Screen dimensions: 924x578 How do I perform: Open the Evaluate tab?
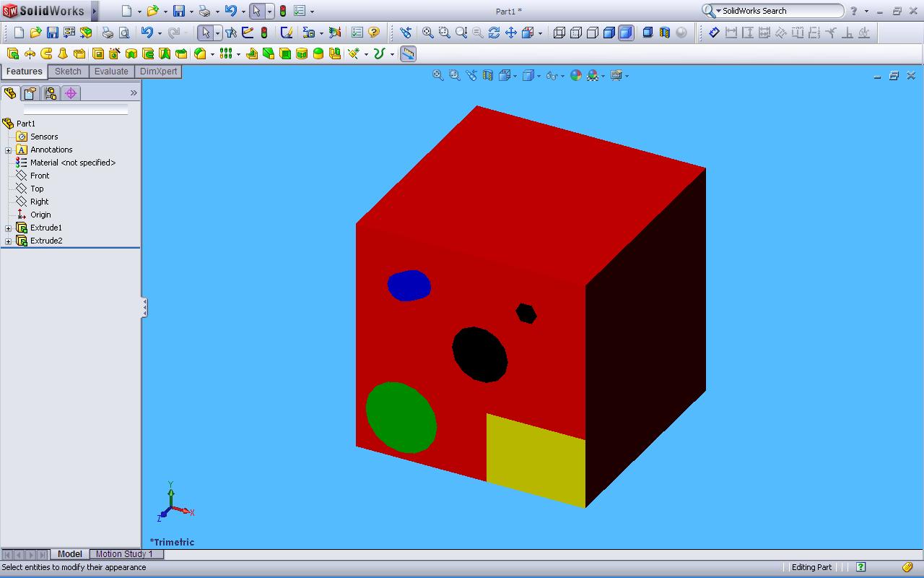point(111,72)
